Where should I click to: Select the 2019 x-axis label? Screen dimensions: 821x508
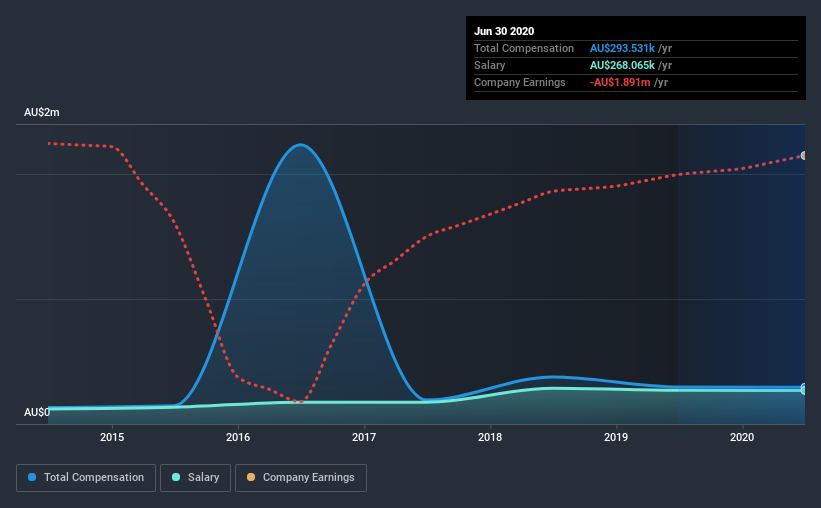(x=616, y=437)
